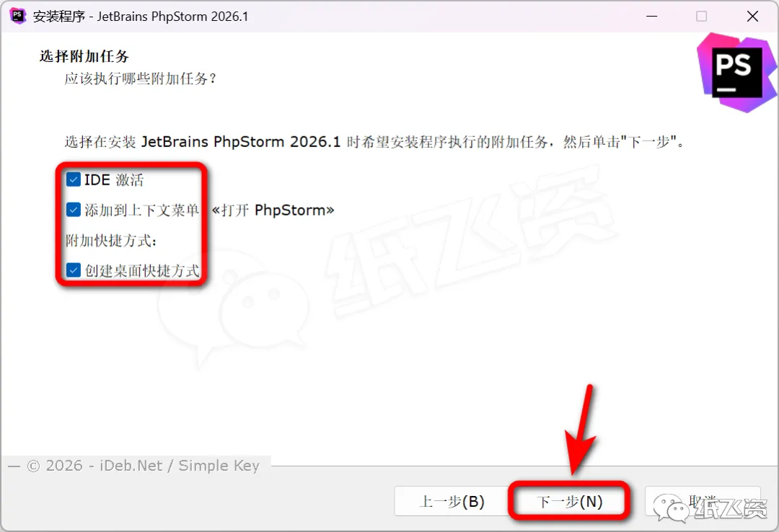The width and height of the screenshot is (779, 532).
Task: Toggle the 创建桌面快捷方式 checkbox
Action: click(74, 270)
